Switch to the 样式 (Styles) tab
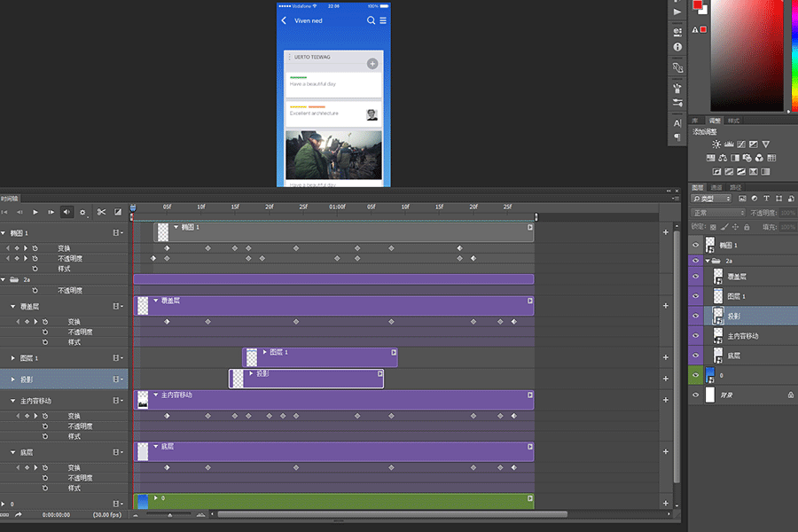Viewport: 798px width, 532px height. coord(733,121)
